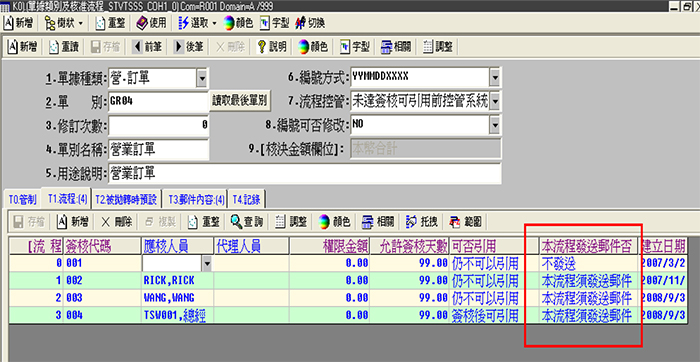Expand the 流程控管 dropdown
The width and height of the screenshot is (700, 362).
pyautogui.click(x=494, y=102)
